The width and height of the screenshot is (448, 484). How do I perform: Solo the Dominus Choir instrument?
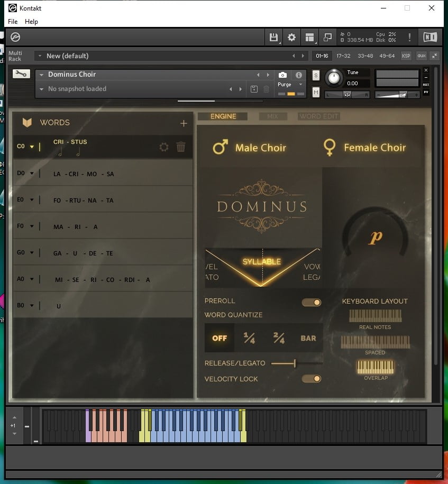pos(316,75)
